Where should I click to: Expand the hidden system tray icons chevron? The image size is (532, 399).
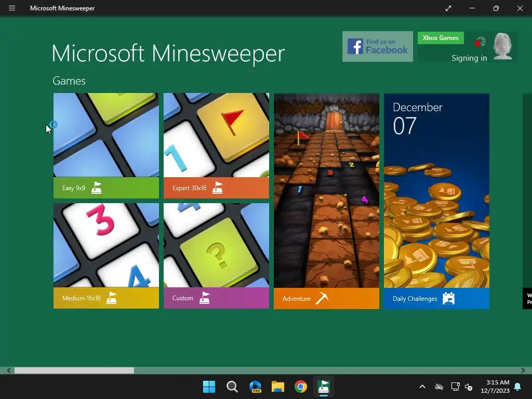[422, 387]
